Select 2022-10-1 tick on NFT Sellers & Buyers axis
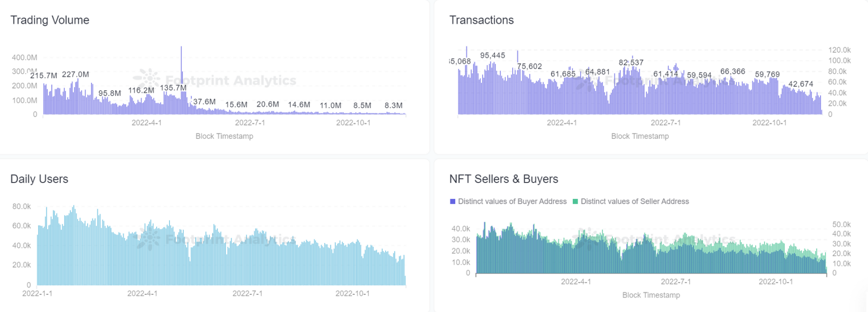The height and width of the screenshot is (312, 868). point(775,282)
